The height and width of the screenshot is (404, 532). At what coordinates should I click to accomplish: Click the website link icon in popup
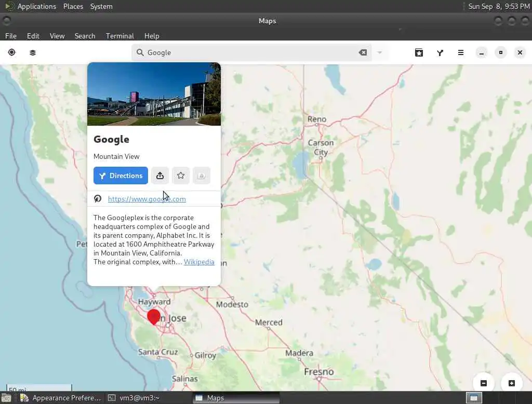coord(98,199)
